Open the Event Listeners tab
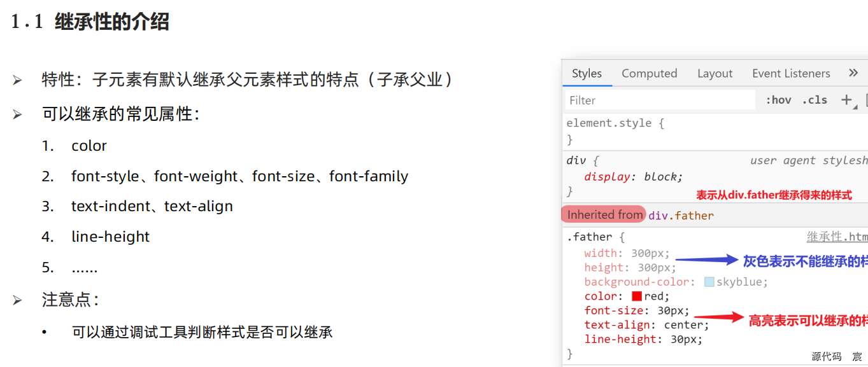 (x=791, y=73)
